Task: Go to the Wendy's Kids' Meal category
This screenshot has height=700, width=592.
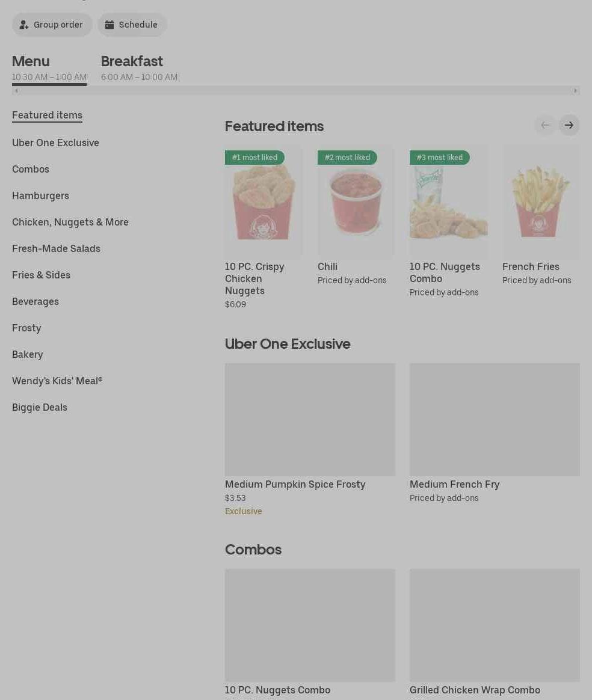Action: coord(57,381)
